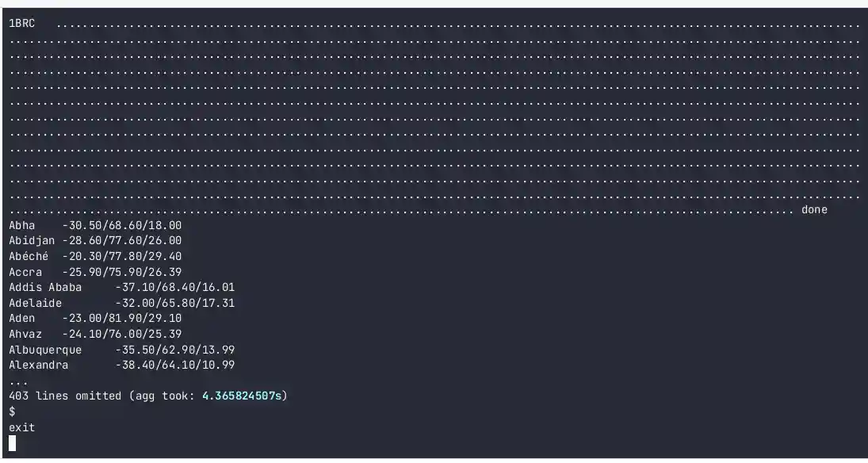The width and height of the screenshot is (868, 463).
Task: Select the Ahvaz city name
Action: [25, 334]
